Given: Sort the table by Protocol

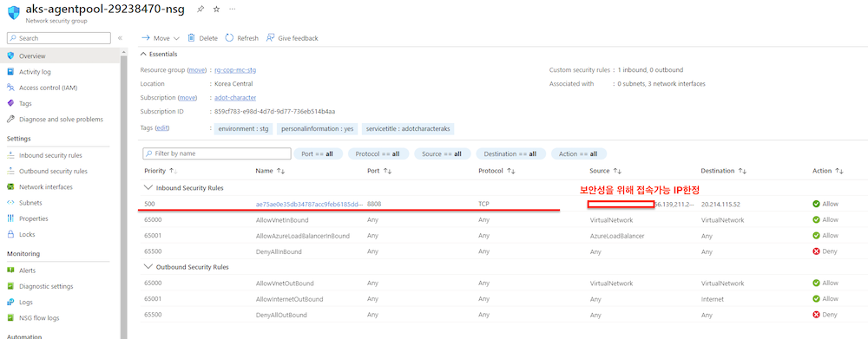Looking at the screenshot, I should (x=496, y=171).
